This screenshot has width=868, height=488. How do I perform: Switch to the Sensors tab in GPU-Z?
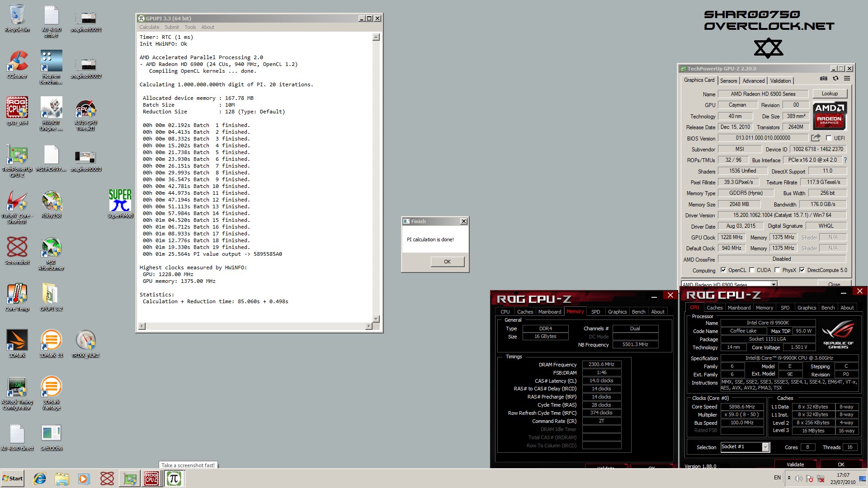728,81
